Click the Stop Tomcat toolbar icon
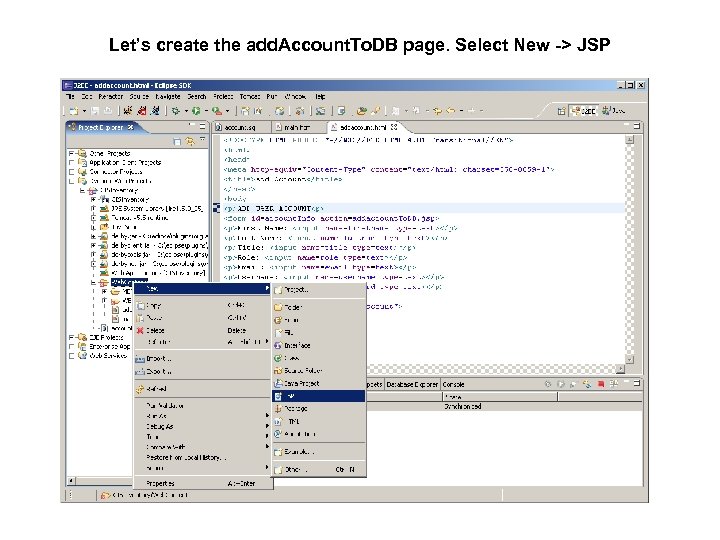The height and width of the screenshot is (540, 720). coord(142,111)
